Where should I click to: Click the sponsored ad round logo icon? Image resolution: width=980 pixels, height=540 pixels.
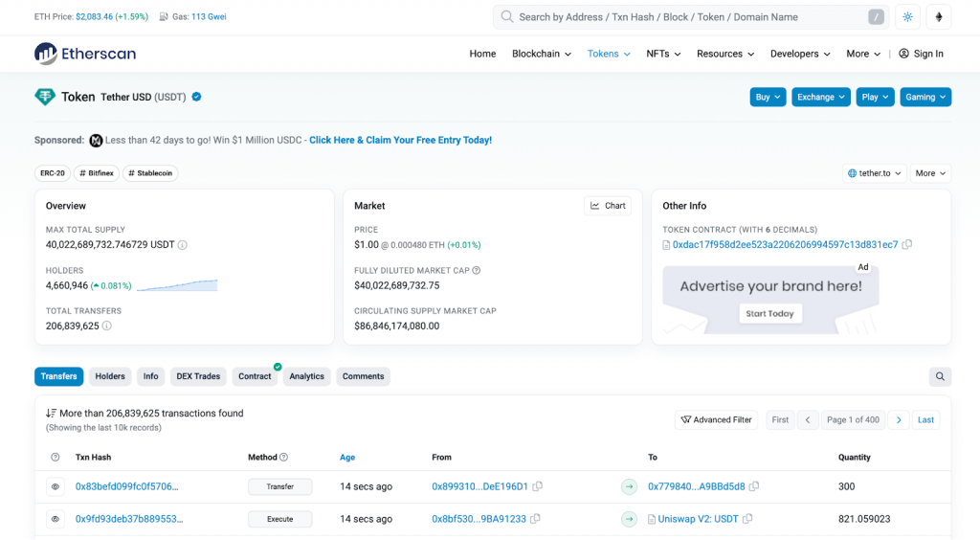pos(96,140)
